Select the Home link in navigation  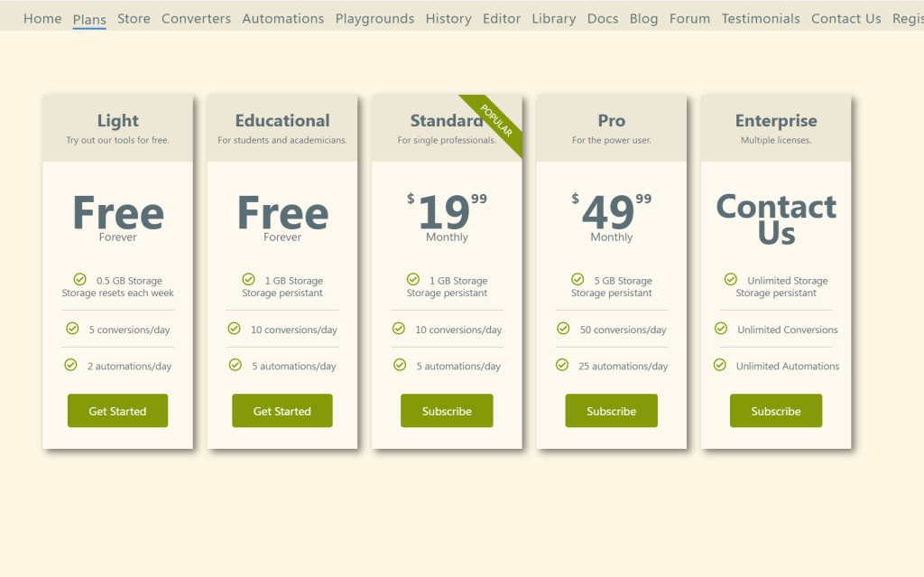pos(42,18)
